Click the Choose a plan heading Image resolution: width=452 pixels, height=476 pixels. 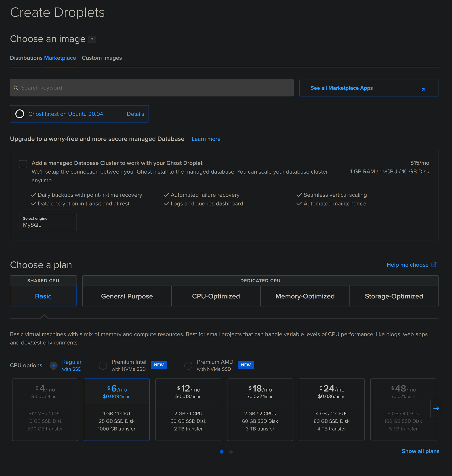[41, 265]
